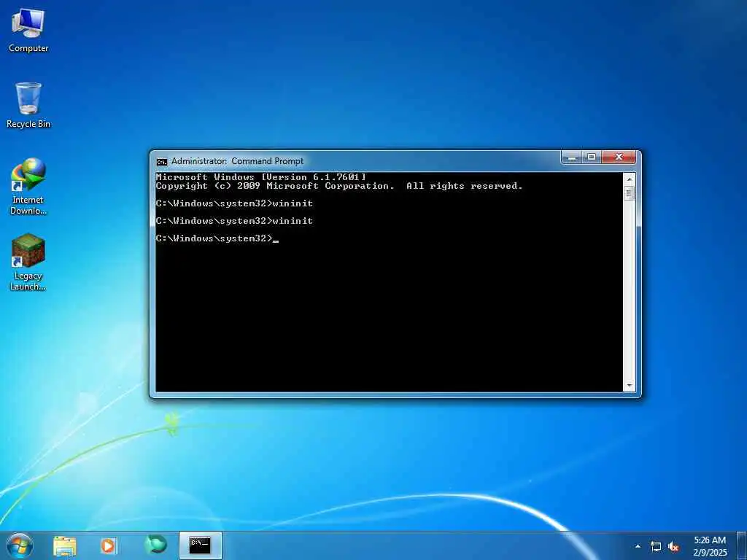Click the Administrator: Command Prompt title text
The width and height of the screenshot is (747, 560).
pos(237,161)
